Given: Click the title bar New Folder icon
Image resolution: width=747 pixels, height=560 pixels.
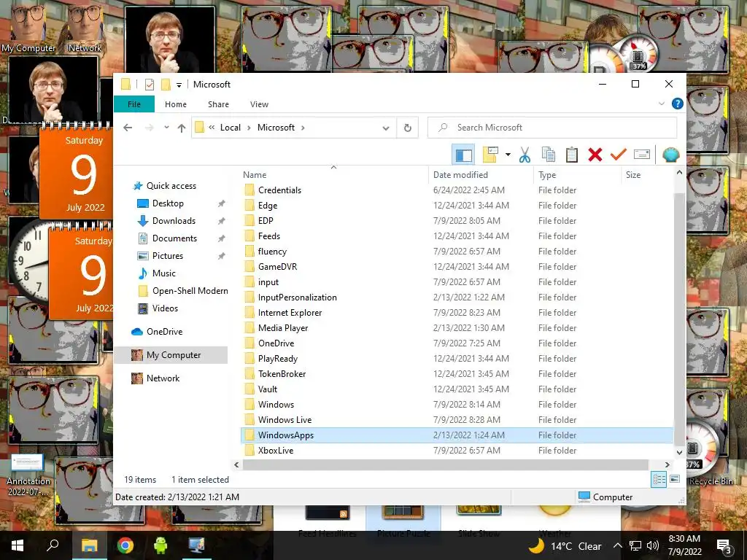Looking at the screenshot, I should 166,85.
